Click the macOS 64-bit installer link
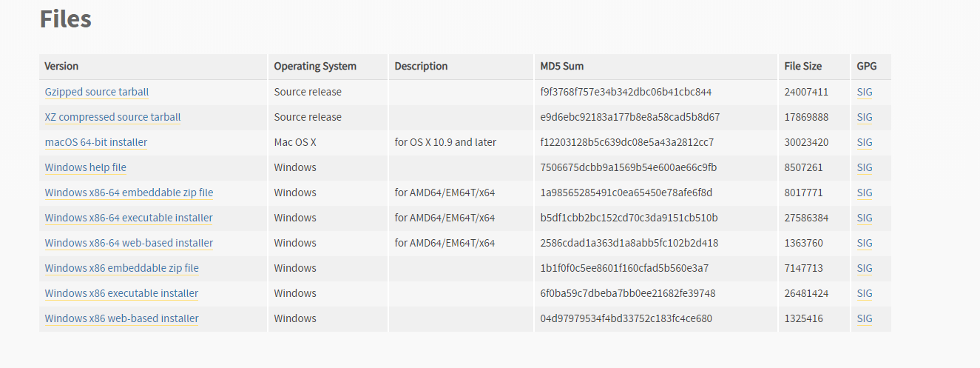Screen dimensions: 980x368 coord(96,143)
